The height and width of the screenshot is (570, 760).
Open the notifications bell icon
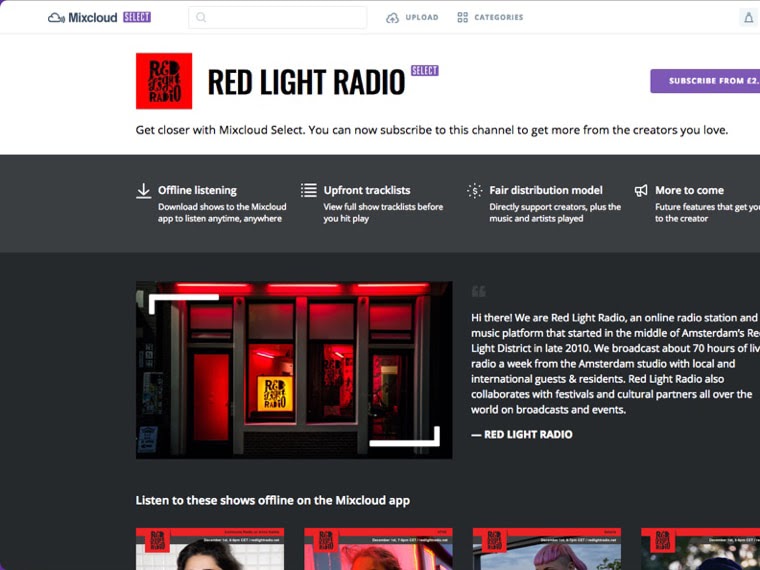[x=748, y=18]
